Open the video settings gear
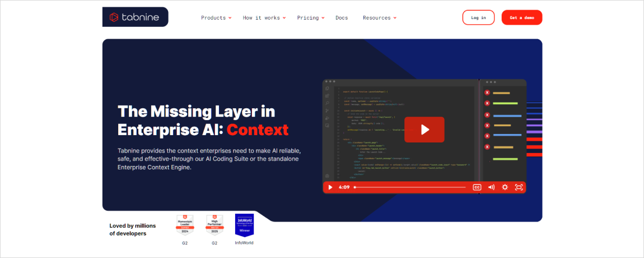 tap(505, 187)
